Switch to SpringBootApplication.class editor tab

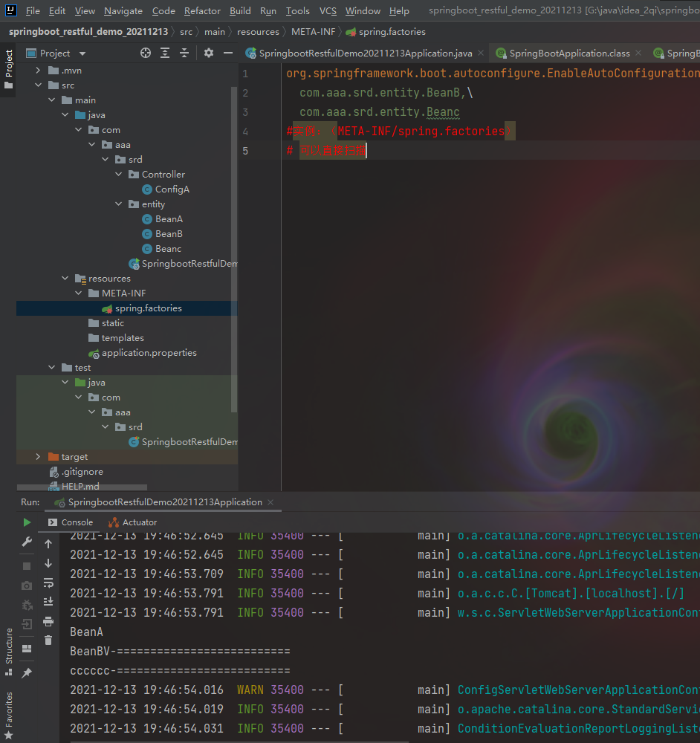coord(570,53)
